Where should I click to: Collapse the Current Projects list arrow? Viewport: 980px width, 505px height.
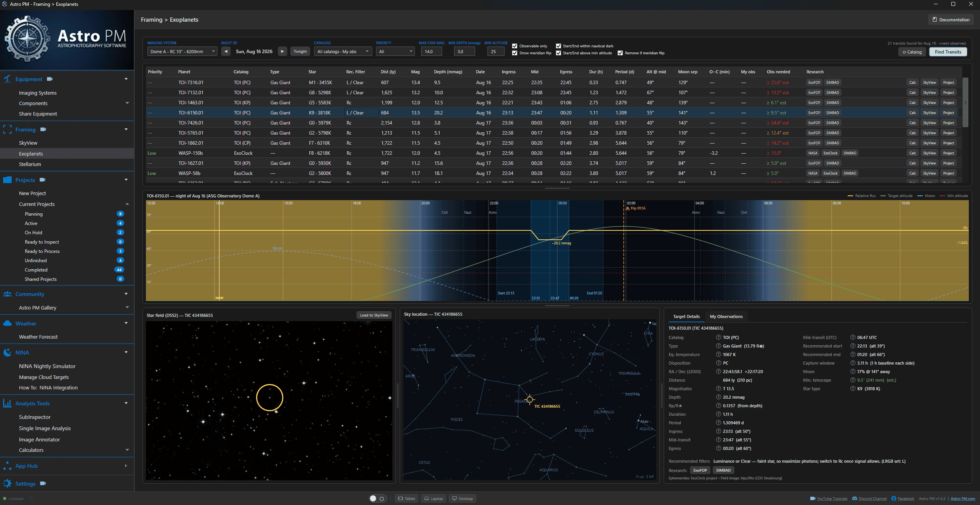[x=127, y=204]
